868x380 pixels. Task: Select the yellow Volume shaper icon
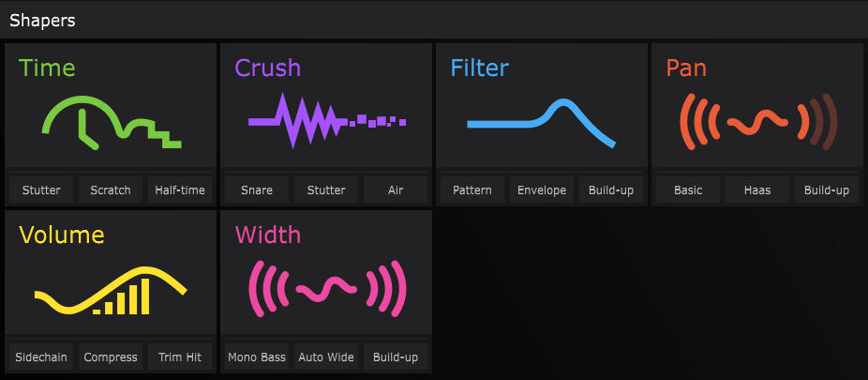point(111,290)
